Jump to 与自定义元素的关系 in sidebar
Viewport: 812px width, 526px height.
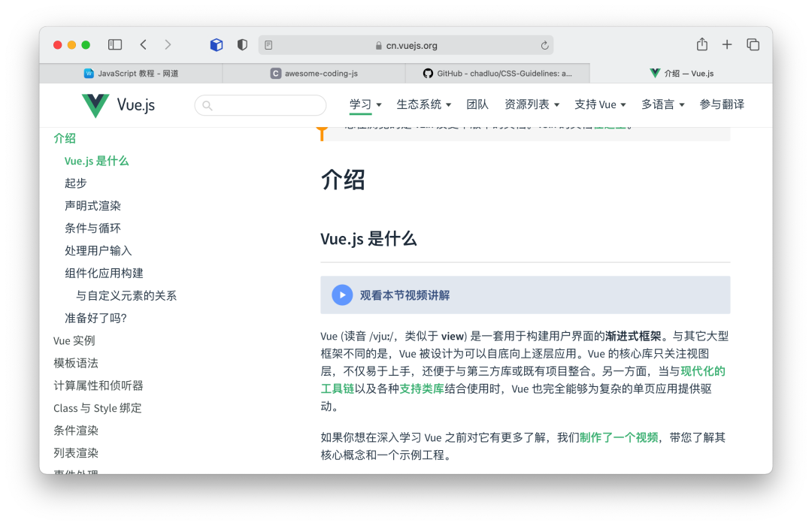(126, 295)
